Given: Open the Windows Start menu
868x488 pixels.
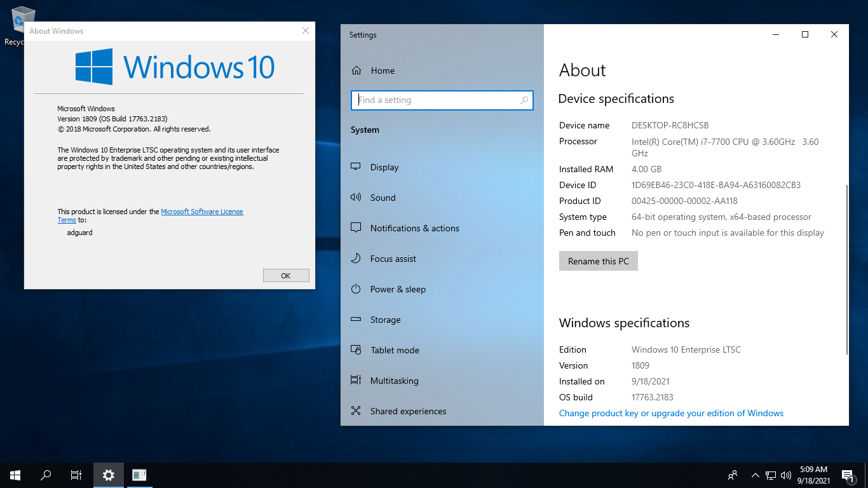Looking at the screenshot, I should pos(15,475).
